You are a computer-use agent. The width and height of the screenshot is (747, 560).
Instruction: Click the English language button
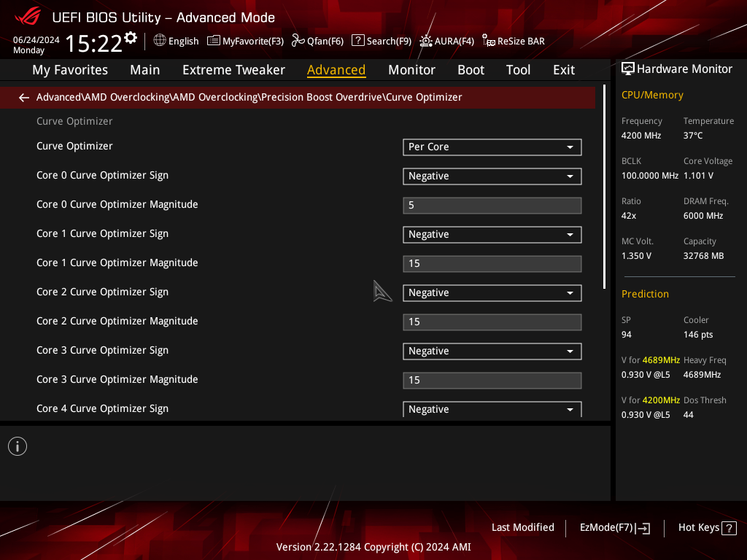[176, 41]
